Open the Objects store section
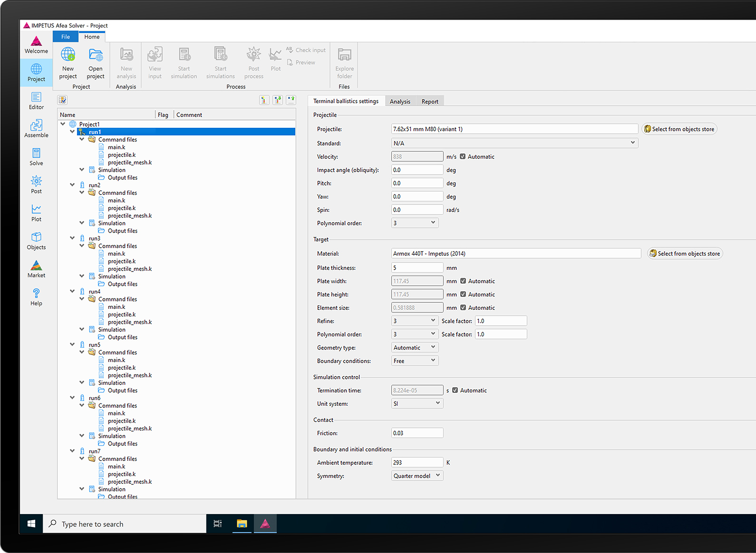 pyautogui.click(x=36, y=241)
